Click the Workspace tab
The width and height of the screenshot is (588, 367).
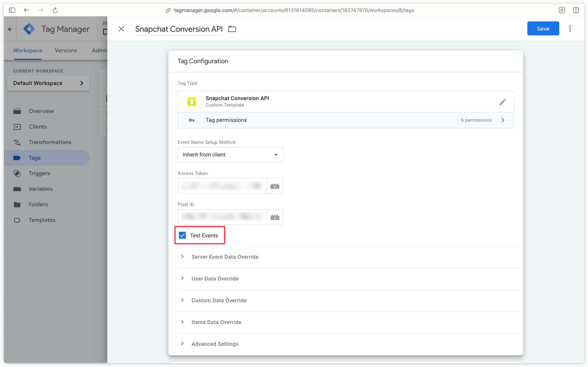[x=28, y=50]
